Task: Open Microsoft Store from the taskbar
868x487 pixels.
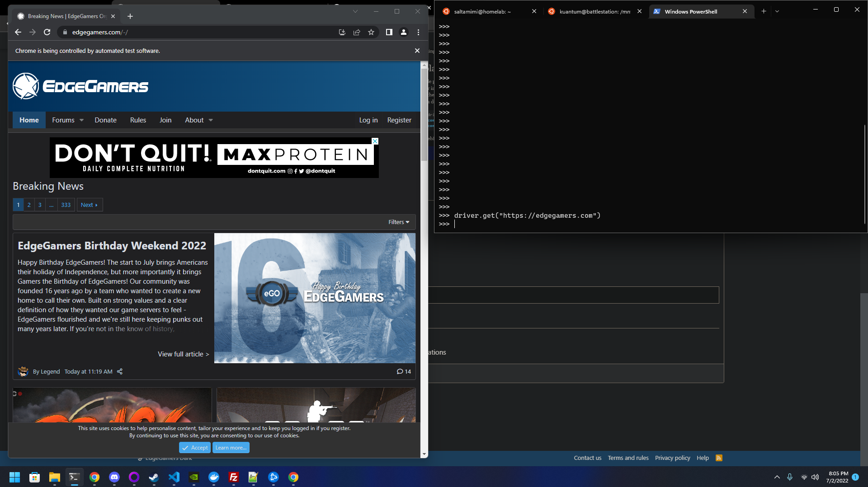Action: click(x=35, y=477)
